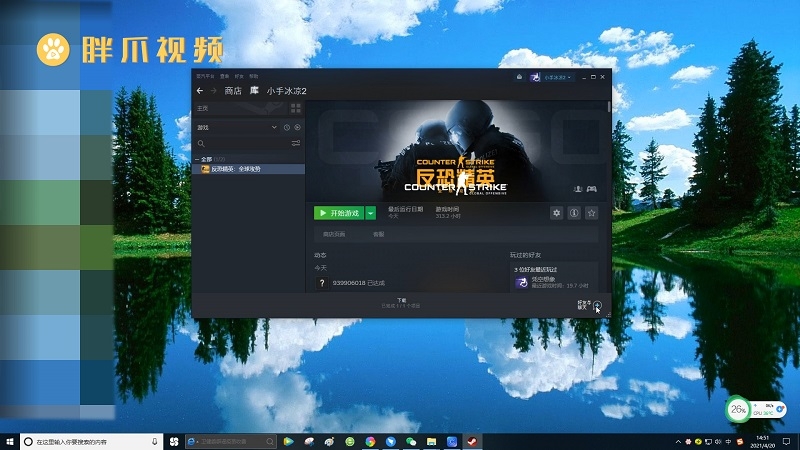
Task: Open the 好友 friends menu
Action: [239, 77]
